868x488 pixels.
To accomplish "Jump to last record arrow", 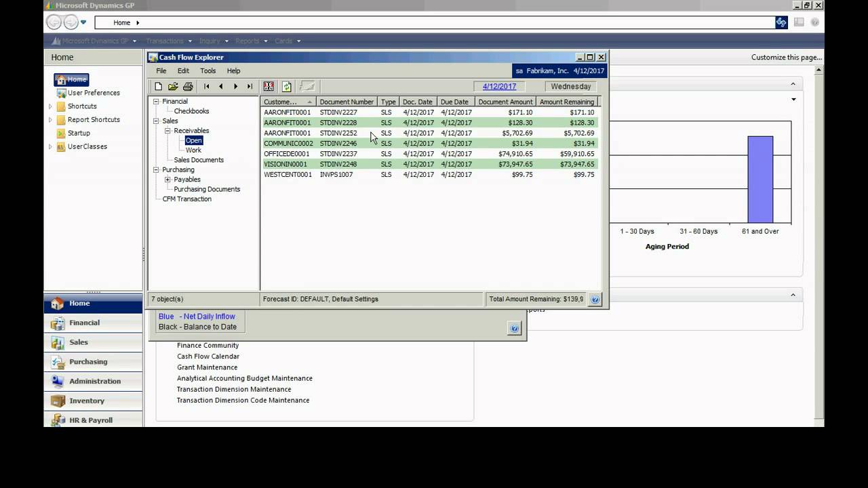I will pos(250,87).
